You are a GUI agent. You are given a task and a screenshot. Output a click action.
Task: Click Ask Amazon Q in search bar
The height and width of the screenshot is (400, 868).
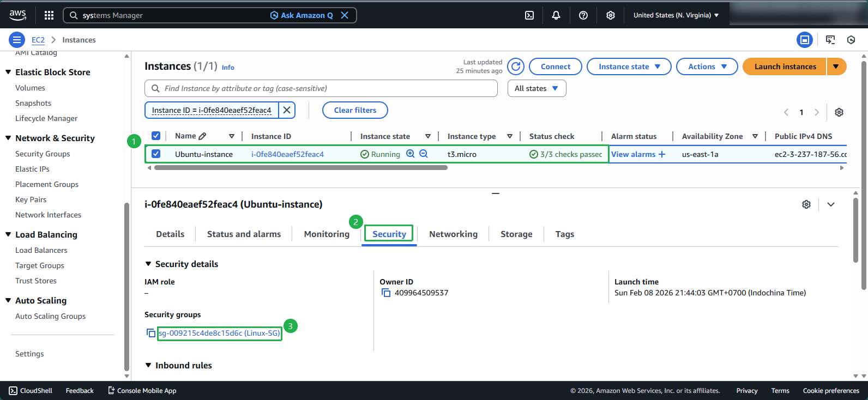click(302, 15)
